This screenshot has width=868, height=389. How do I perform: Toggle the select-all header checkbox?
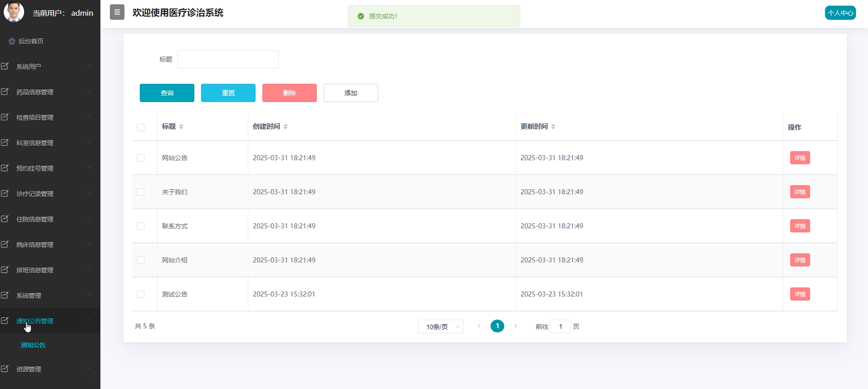point(141,127)
